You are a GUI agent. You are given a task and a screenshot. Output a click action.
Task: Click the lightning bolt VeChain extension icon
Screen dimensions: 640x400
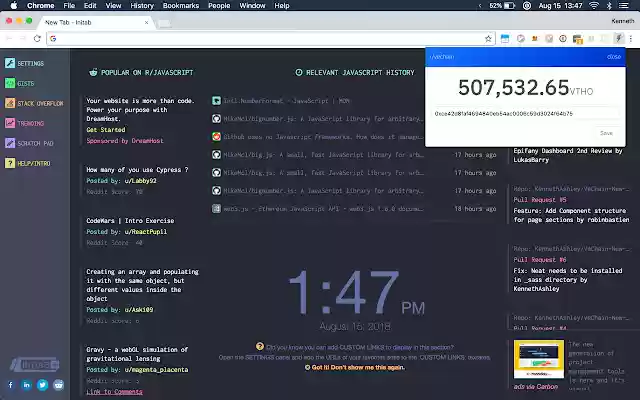click(619, 39)
